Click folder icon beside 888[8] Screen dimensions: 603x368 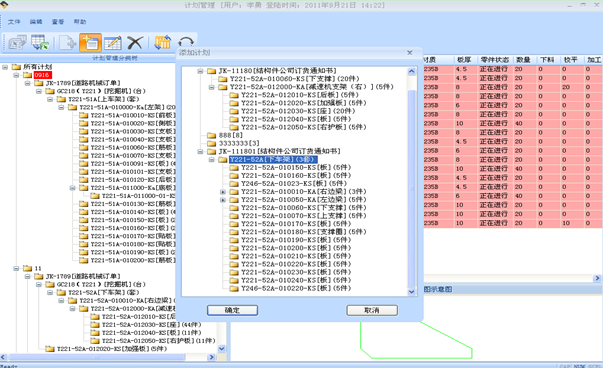coord(212,135)
